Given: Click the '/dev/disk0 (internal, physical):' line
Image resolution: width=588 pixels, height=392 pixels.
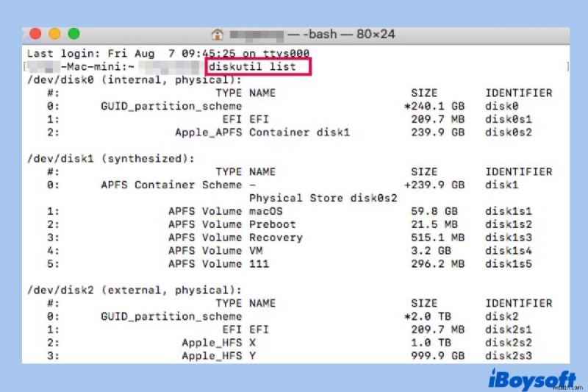Looking at the screenshot, I should point(135,80).
